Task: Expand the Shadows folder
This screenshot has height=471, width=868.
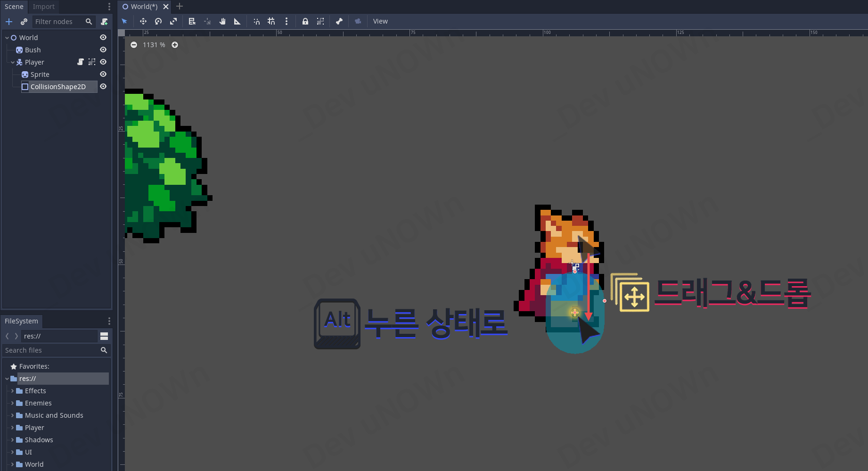Action: click(x=13, y=440)
